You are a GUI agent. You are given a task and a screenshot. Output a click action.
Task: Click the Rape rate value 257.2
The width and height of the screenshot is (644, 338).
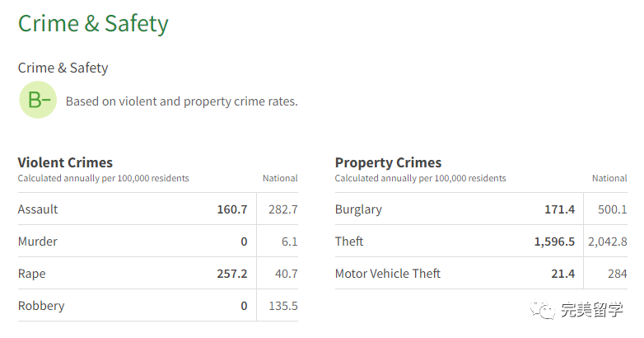pos(232,274)
